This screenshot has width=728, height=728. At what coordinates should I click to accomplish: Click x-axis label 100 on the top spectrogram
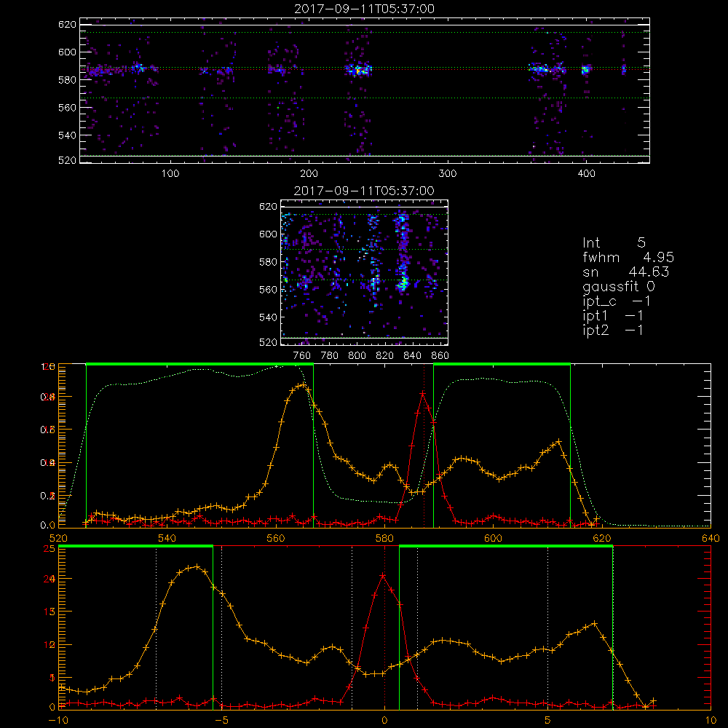coord(170,174)
